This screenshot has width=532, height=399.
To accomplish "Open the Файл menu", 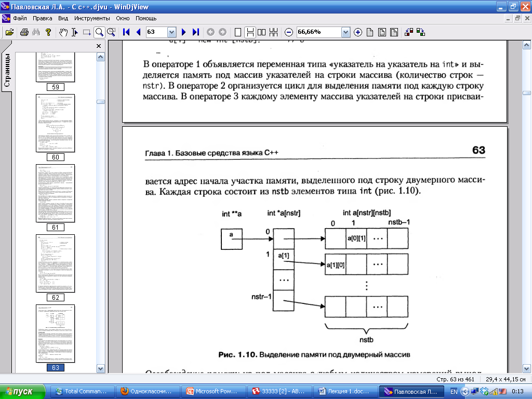I will (20, 18).
